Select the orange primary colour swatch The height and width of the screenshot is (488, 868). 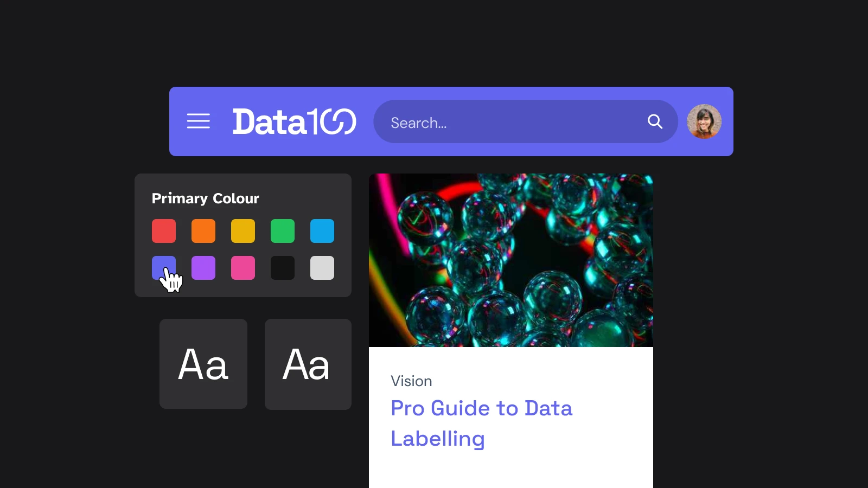click(203, 231)
